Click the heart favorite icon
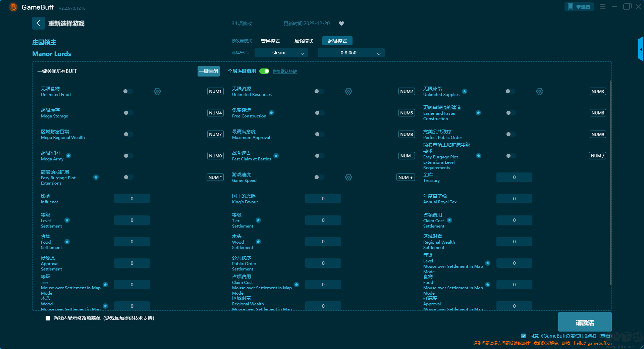 (x=341, y=23)
